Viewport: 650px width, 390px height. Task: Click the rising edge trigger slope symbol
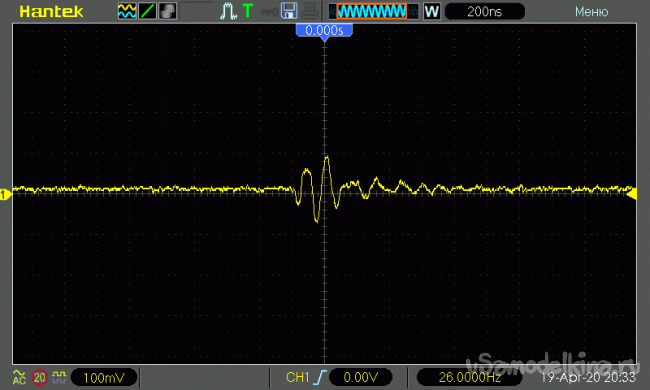pos(320,377)
